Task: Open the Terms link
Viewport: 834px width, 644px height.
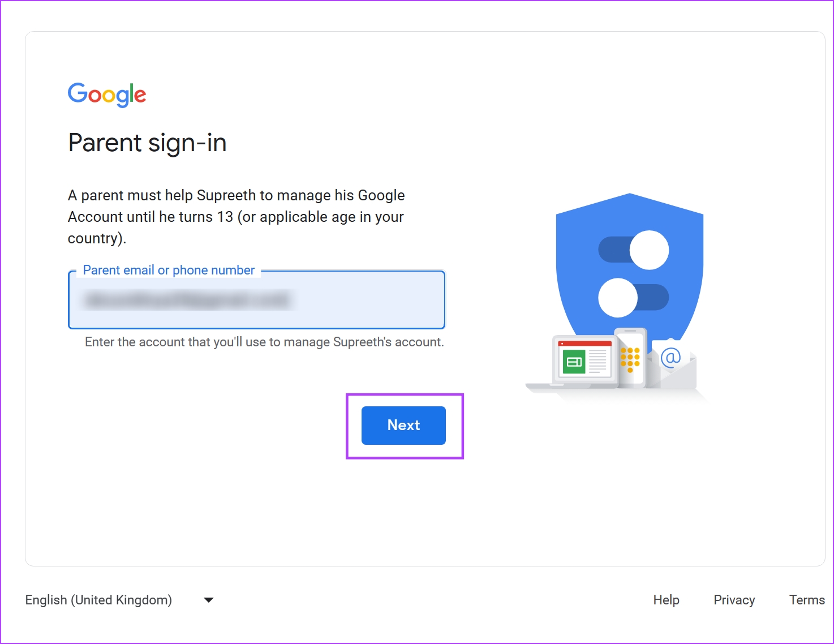Action: click(807, 600)
